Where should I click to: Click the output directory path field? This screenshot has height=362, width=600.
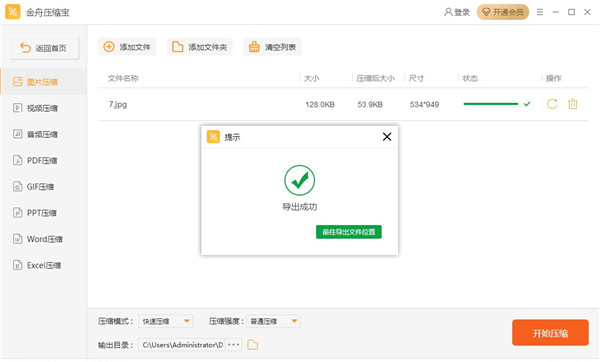[182, 345]
